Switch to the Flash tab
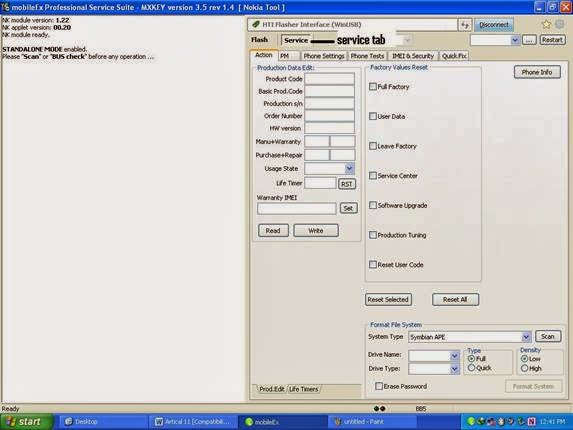The height and width of the screenshot is (430, 573). click(259, 40)
